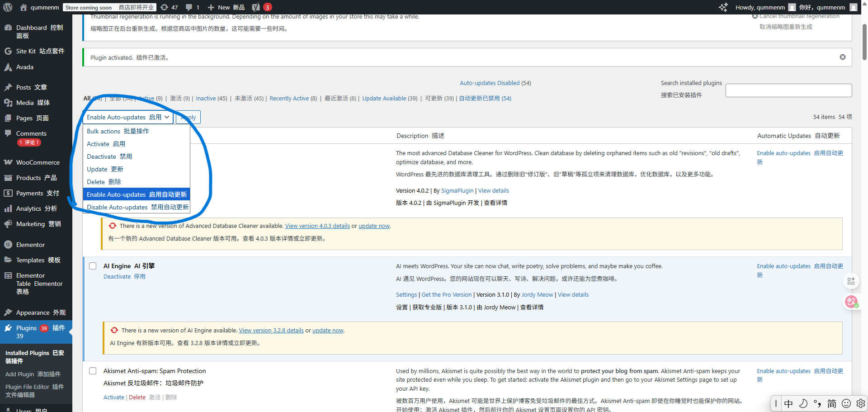Click the Apply button
This screenshot has height=412, width=868.
[188, 117]
